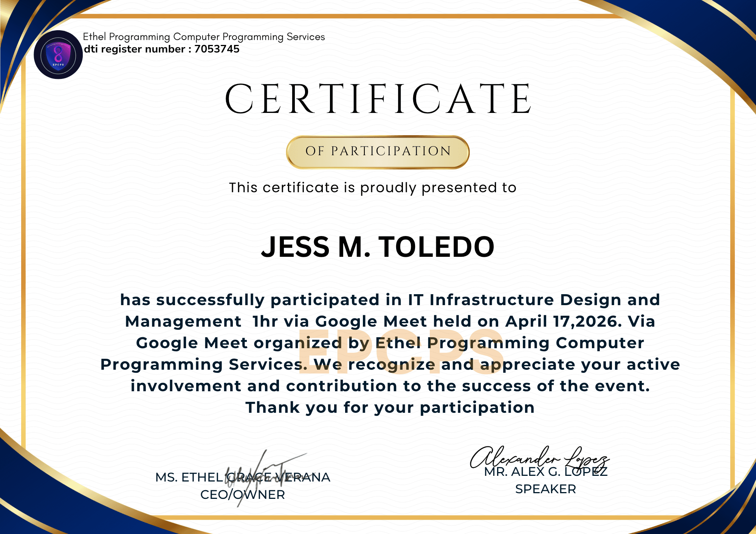This screenshot has height=534, width=756.
Task: Click the SPEAKER label under Mr. Lopez
Action: [545, 489]
